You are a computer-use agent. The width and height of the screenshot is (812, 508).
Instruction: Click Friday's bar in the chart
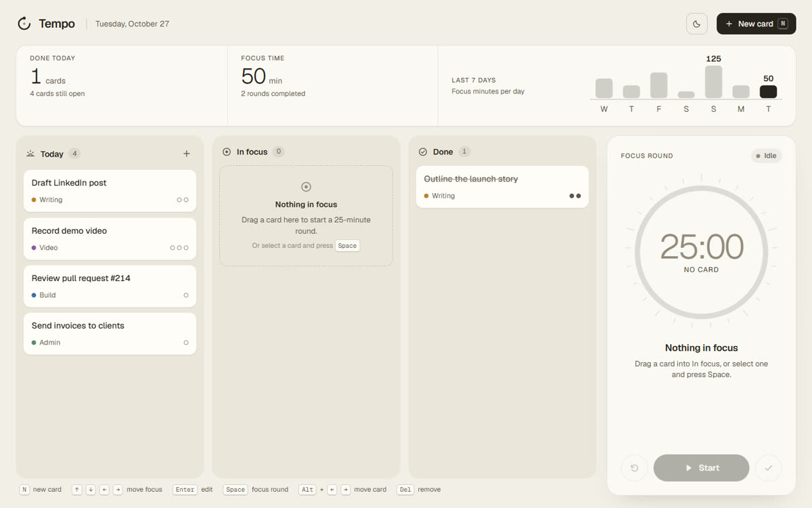point(658,85)
